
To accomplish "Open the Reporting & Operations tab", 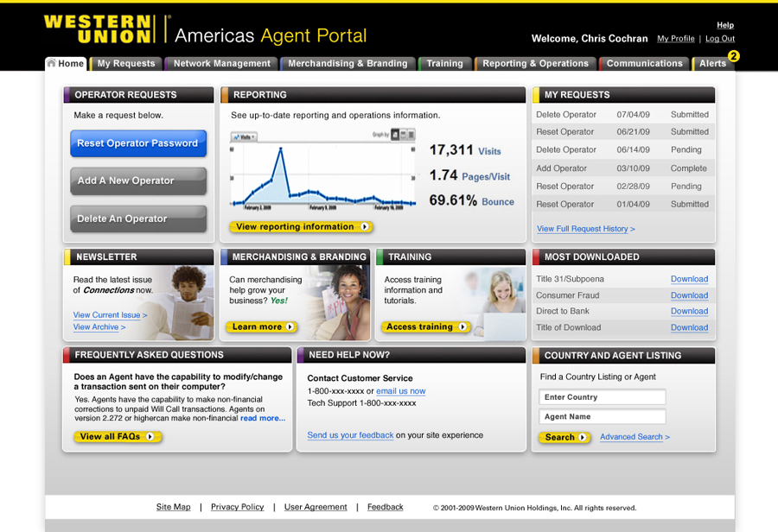I will (x=535, y=63).
